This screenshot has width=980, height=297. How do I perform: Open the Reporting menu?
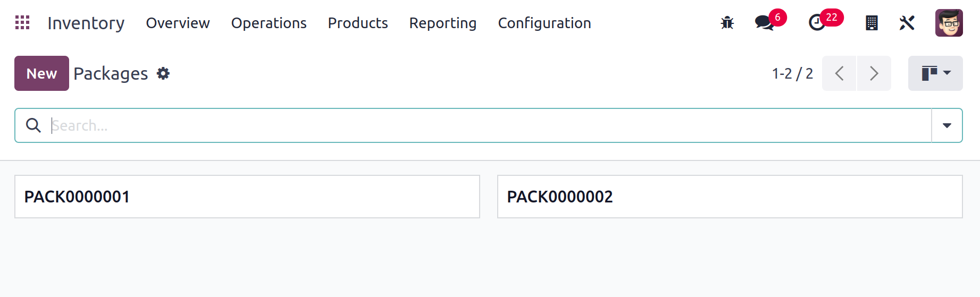tap(442, 23)
